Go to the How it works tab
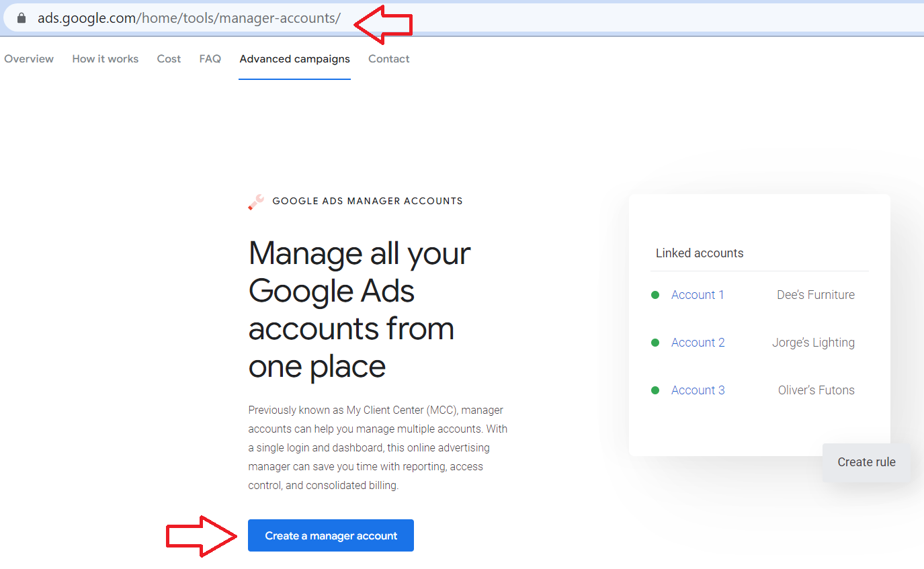This screenshot has width=924, height=569. [x=106, y=59]
